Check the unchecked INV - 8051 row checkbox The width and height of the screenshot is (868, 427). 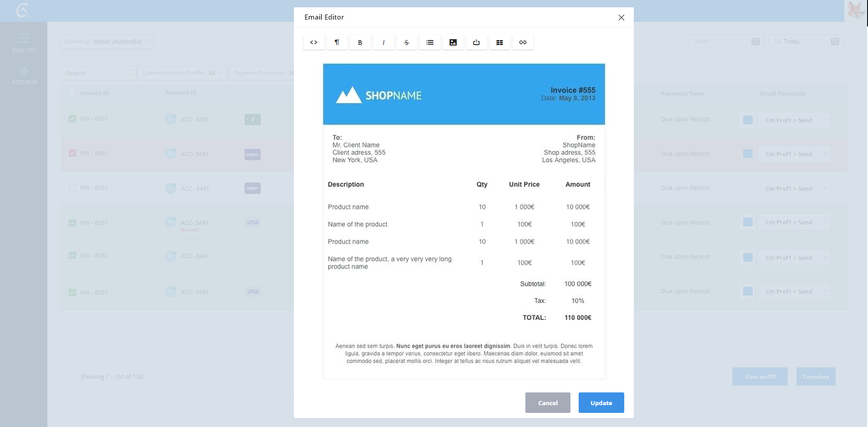(x=72, y=188)
